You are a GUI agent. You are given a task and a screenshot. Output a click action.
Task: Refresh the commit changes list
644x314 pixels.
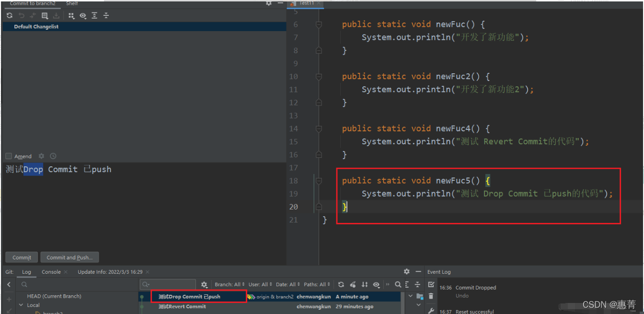[10, 15]
